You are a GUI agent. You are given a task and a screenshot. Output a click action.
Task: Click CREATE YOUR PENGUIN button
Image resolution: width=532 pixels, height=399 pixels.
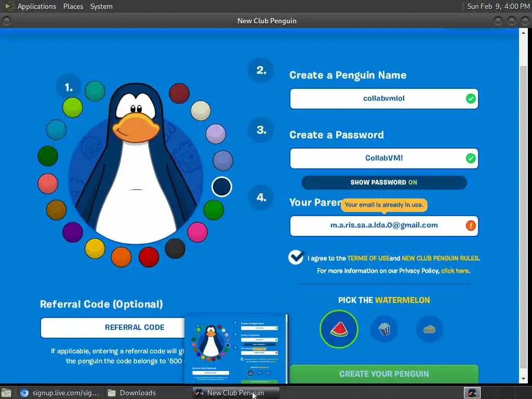384,374
